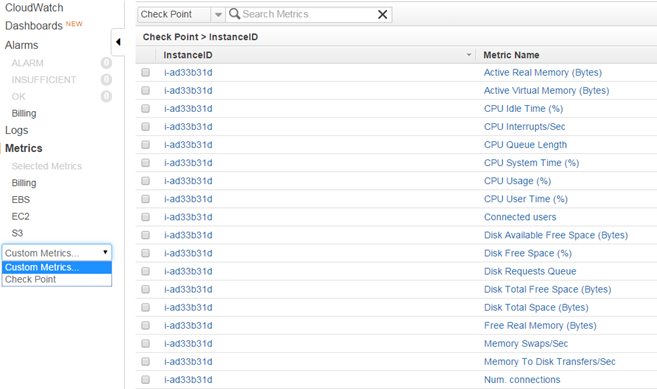
Task: Open EBS metrics
Action: [21, 200]
